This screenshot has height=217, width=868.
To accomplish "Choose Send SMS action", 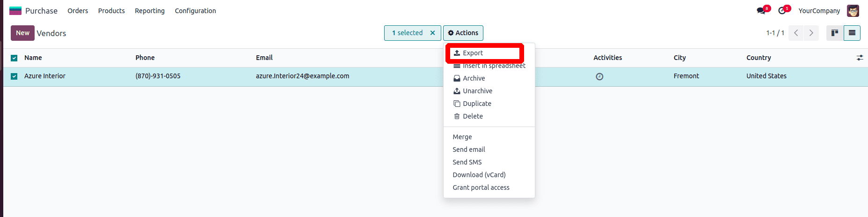I will point(489,162).
